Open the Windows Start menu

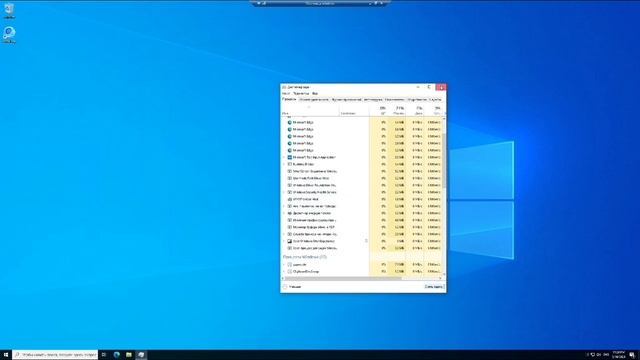[x=6, y=355]
